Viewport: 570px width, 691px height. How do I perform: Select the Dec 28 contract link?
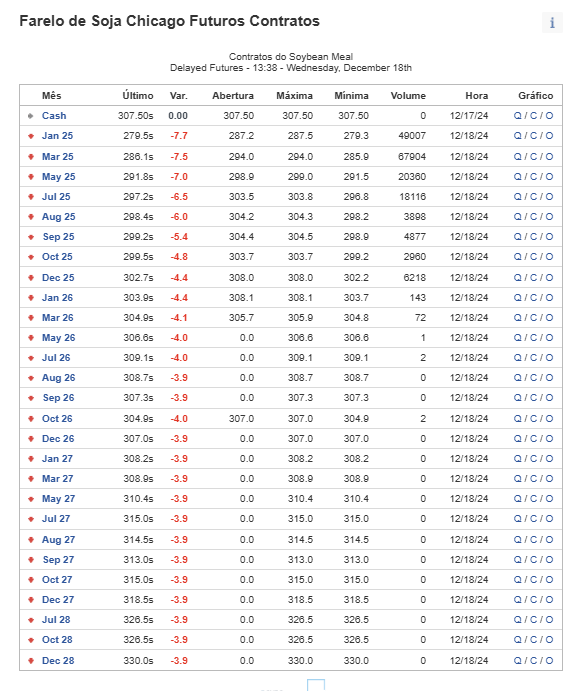(x=58, y=661)
